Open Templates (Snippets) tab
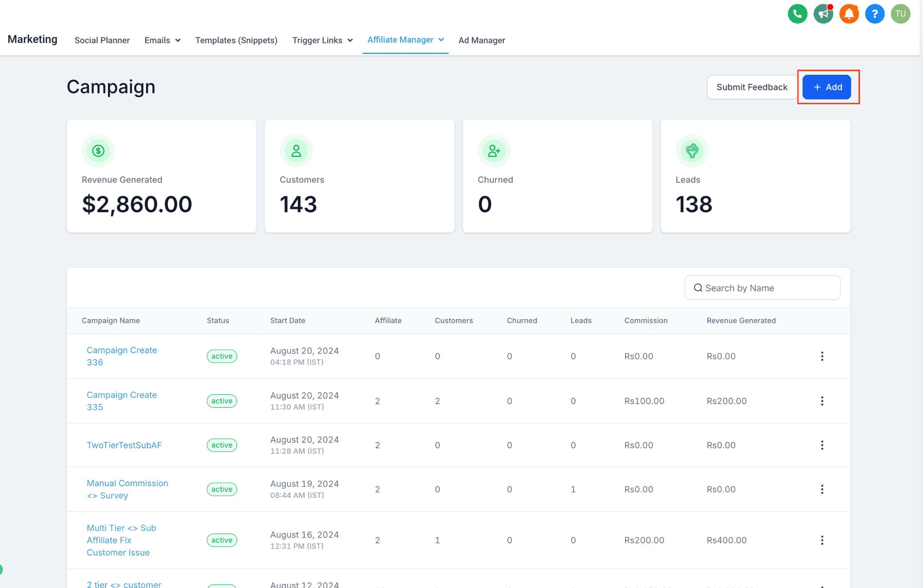The width and height of the screenshot is (923, 588). pos(236,40)
